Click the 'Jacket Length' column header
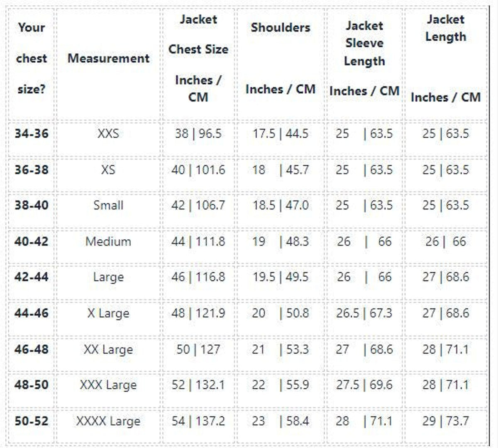This screenshot has width=498, height=448. [x=446, y=28]
